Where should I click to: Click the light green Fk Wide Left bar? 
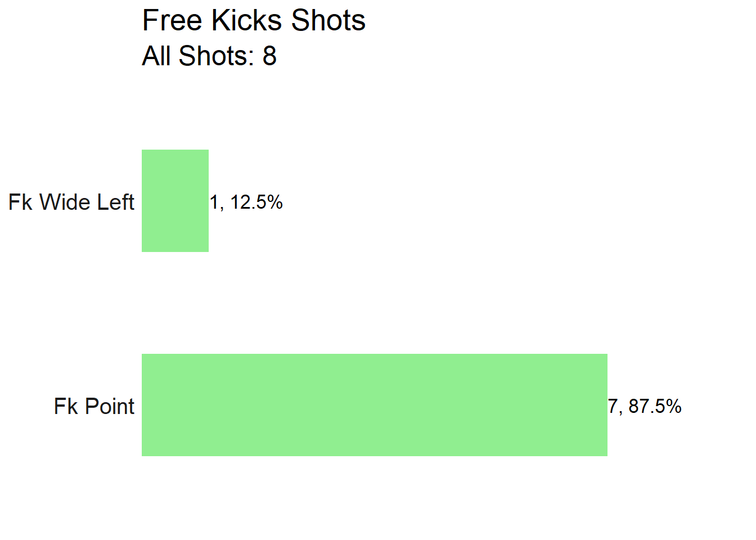click(175, 201)
